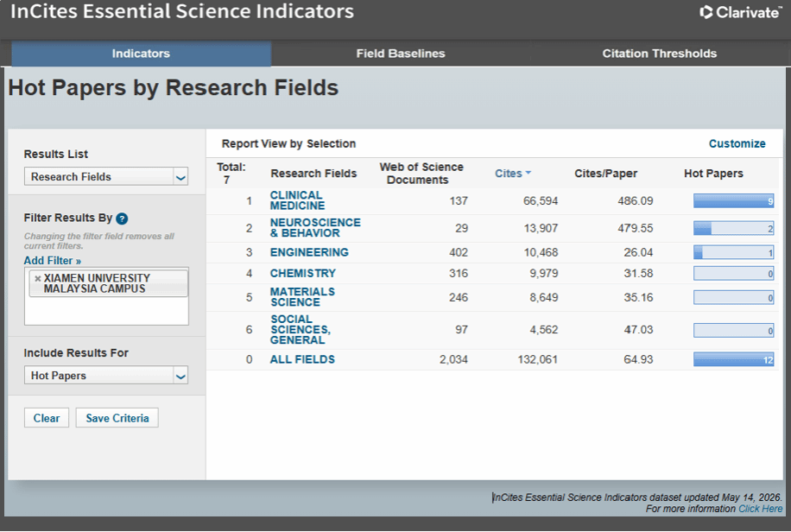Select the 316 documents value for Chemistry

[459, 274]
